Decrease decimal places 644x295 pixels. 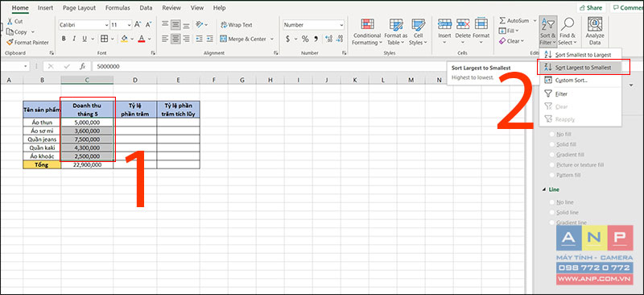(339, 39)
